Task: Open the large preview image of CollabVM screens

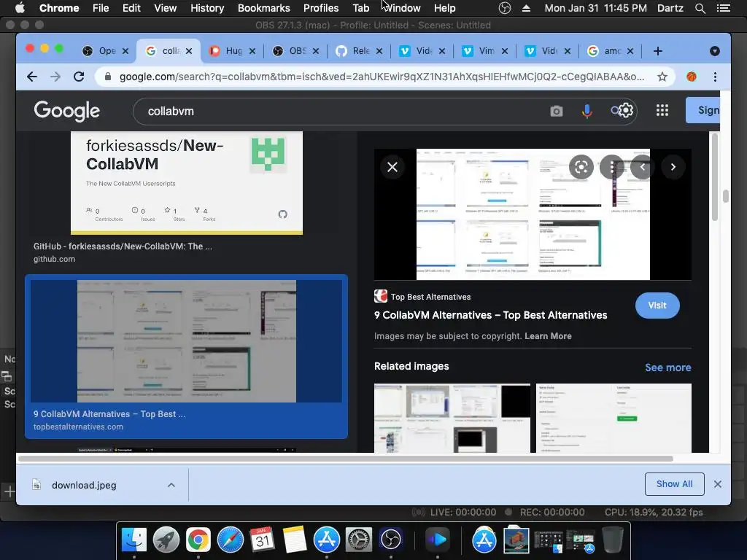Action: (x=533, y=214)
